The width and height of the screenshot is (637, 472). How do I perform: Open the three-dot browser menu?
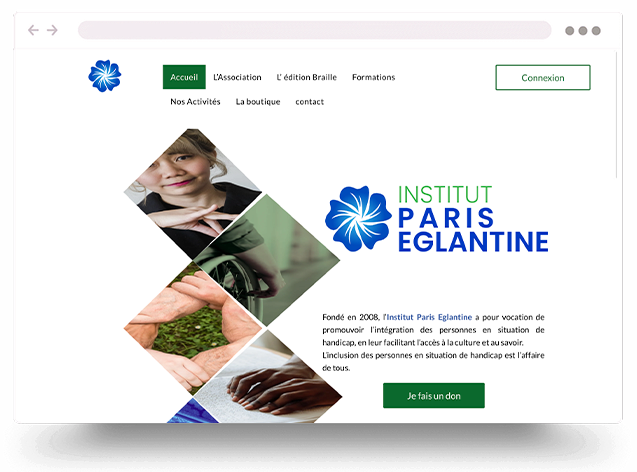pos(583,30)
